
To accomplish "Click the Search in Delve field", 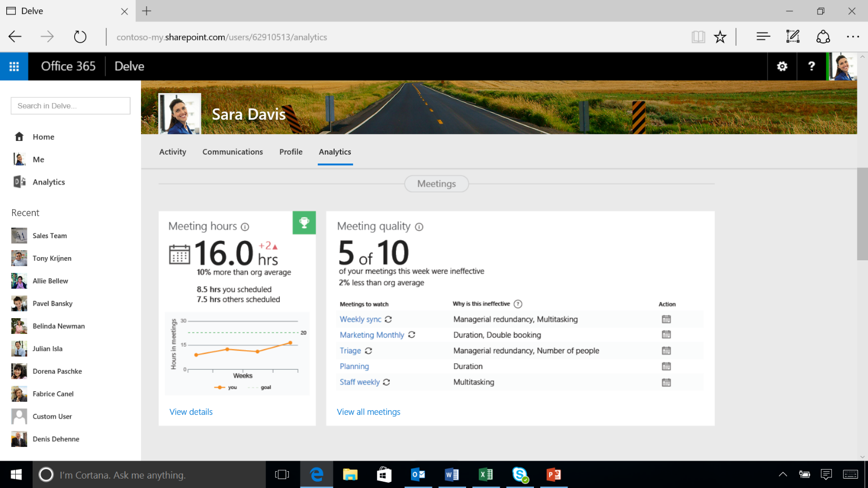I will [70, 106].
